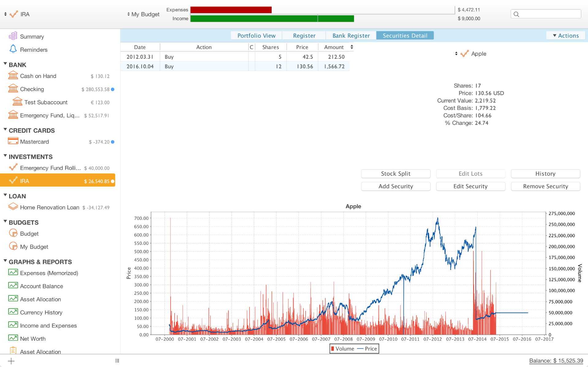Viewport: 588px width, 367px height.
Task: Click the Apple security chart icon
Action: (x=465, y=54)
